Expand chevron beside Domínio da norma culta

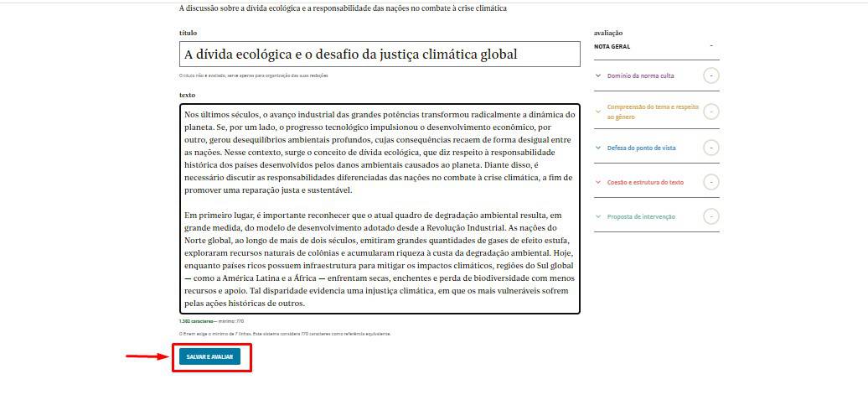598,75
